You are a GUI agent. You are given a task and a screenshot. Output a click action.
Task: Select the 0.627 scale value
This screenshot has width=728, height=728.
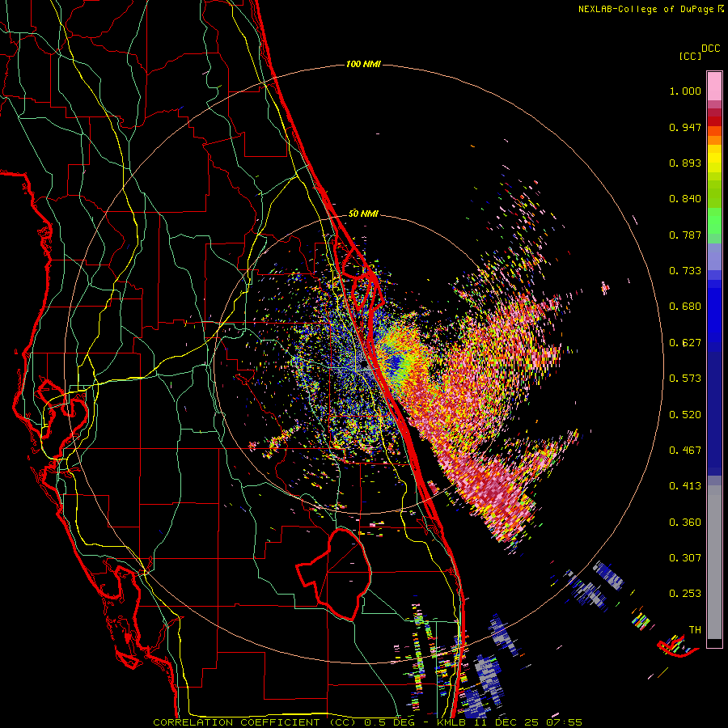[x=685, y=343]
